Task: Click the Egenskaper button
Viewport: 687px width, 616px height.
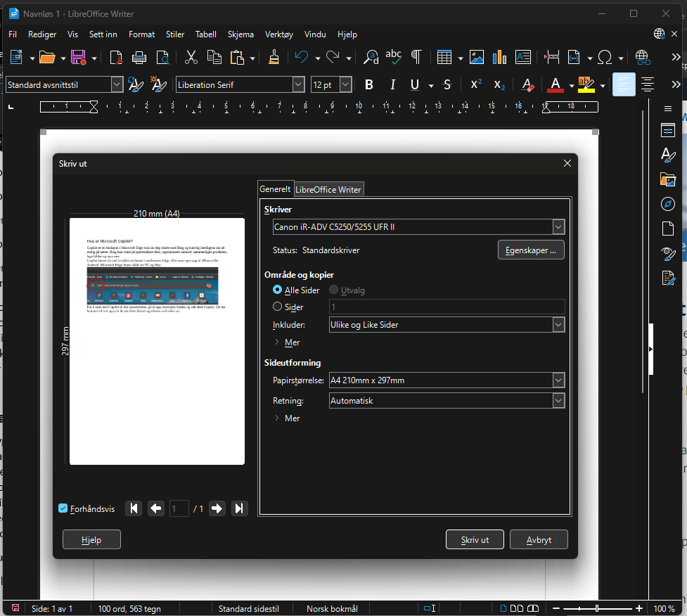Action: click(x=530, y=250)
